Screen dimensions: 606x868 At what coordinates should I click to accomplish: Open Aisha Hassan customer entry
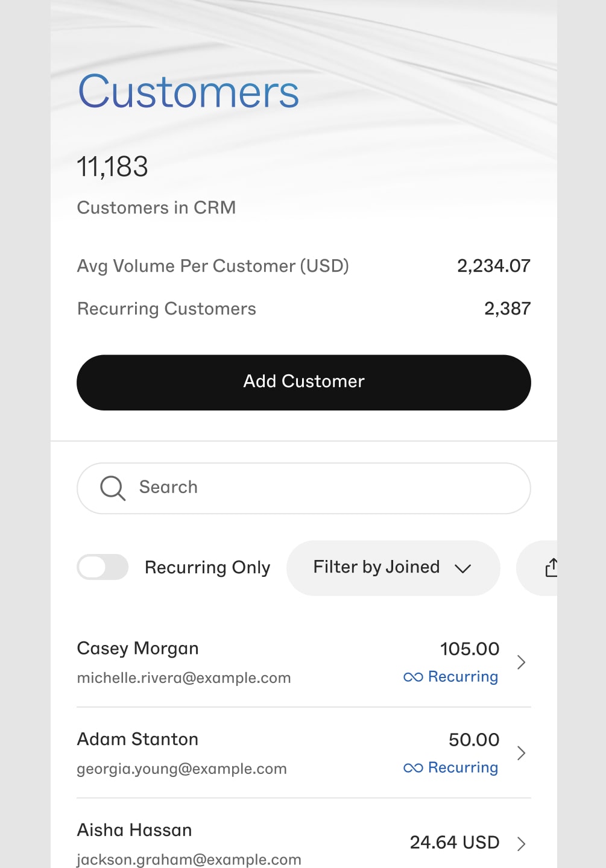click(x=304, y=838)
